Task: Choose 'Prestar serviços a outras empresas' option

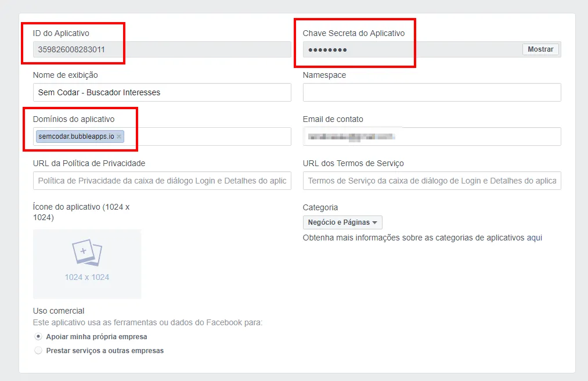Action: [38, 350]
